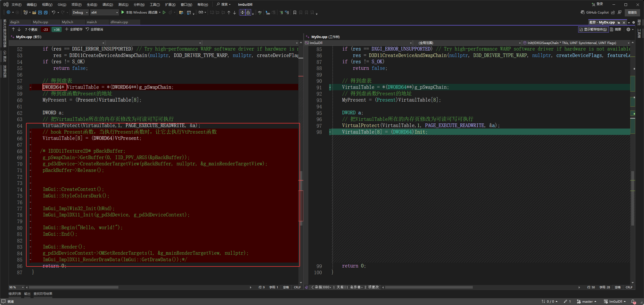Click the 登录 sign-in link
This screenshot has height=305, width=644.
(x=599, y=4)
